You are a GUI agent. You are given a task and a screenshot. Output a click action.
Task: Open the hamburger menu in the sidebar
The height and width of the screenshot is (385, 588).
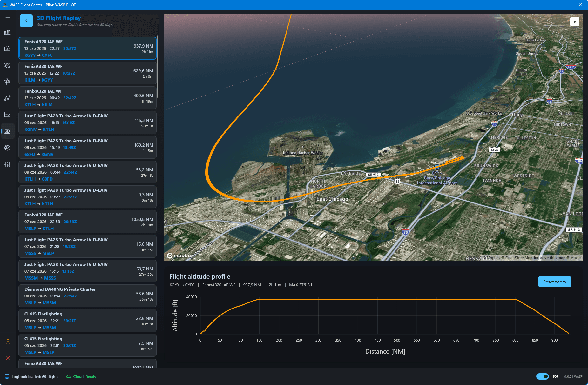[x=8, y=18]
